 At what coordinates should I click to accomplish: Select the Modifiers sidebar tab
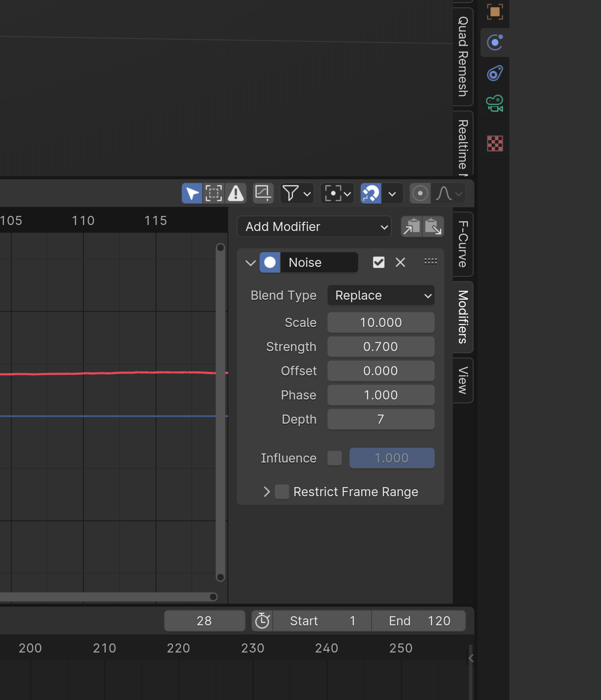pos(463,317)
